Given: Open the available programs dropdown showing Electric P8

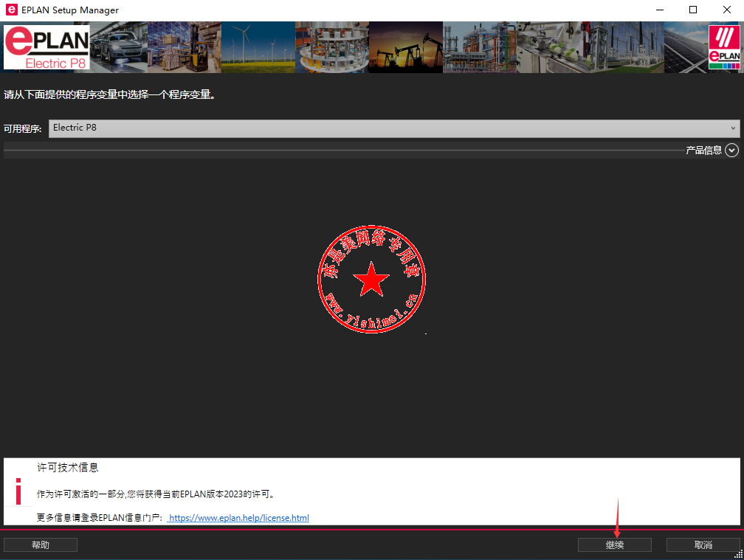Looking at the screenshot, I should [x=394, y=128].
